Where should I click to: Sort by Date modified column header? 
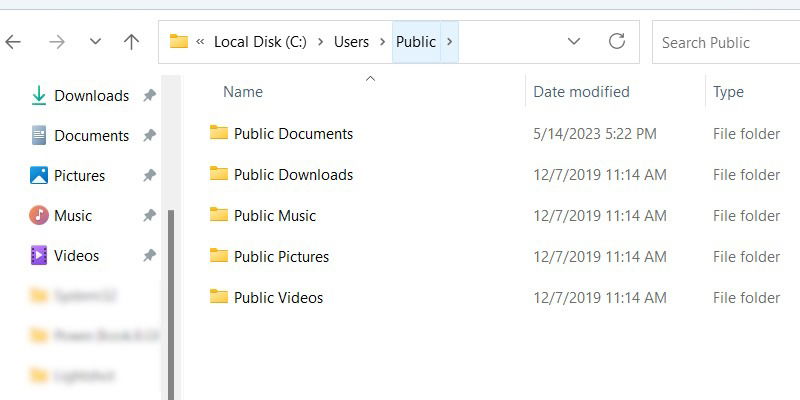pos(581,92)
